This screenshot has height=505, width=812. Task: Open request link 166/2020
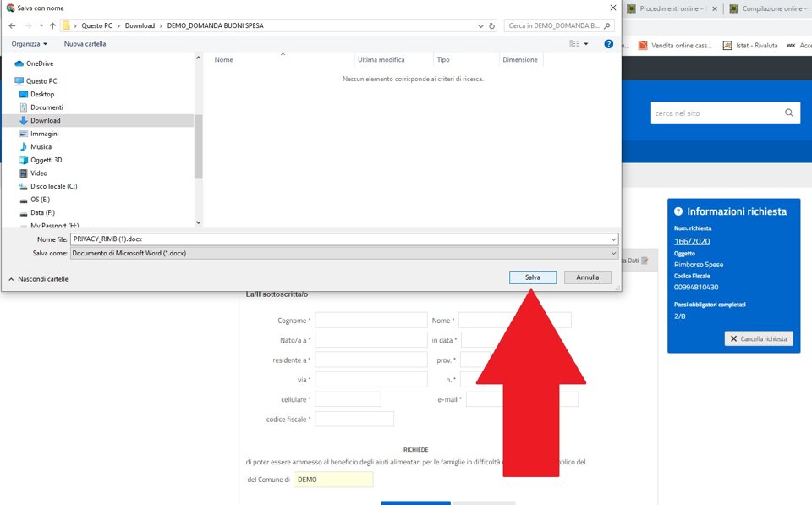pos(687,241)
